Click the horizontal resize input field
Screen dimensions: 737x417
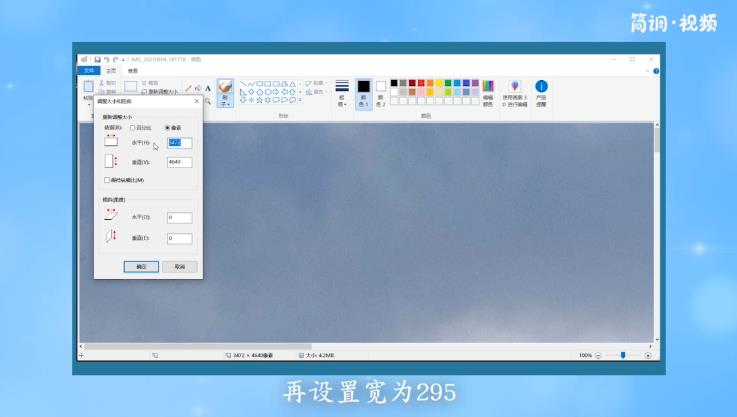pyautogui.click(x=179, y=143)
